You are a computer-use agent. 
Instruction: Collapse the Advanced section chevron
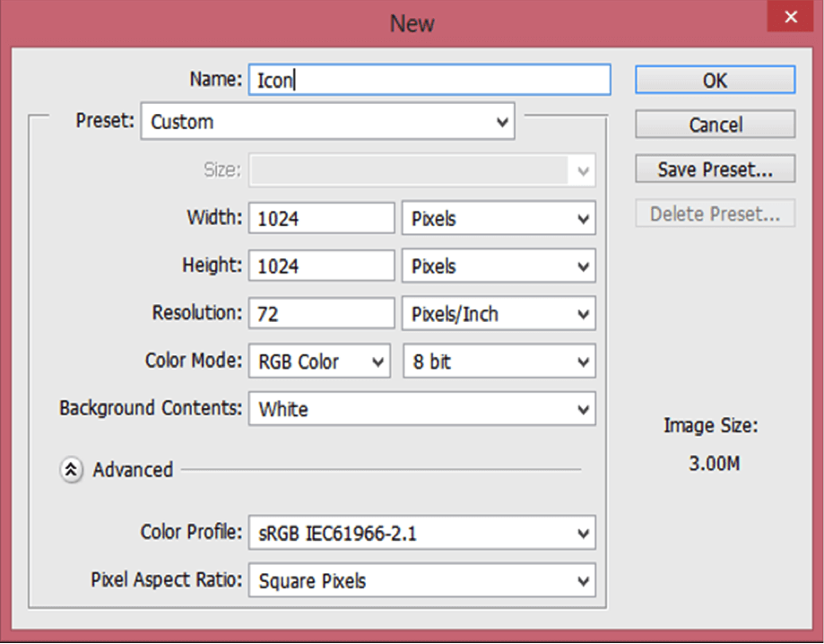click(71, 469)
